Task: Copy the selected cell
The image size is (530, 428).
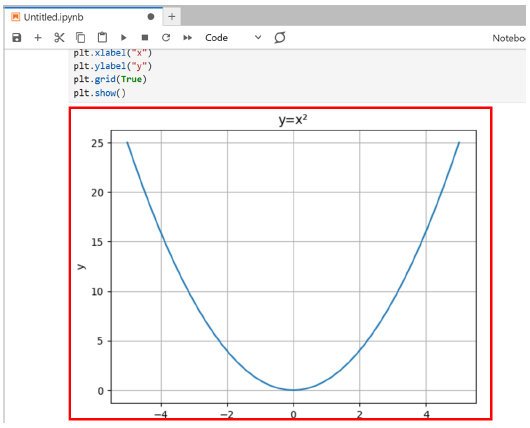Action: (80, 38)
